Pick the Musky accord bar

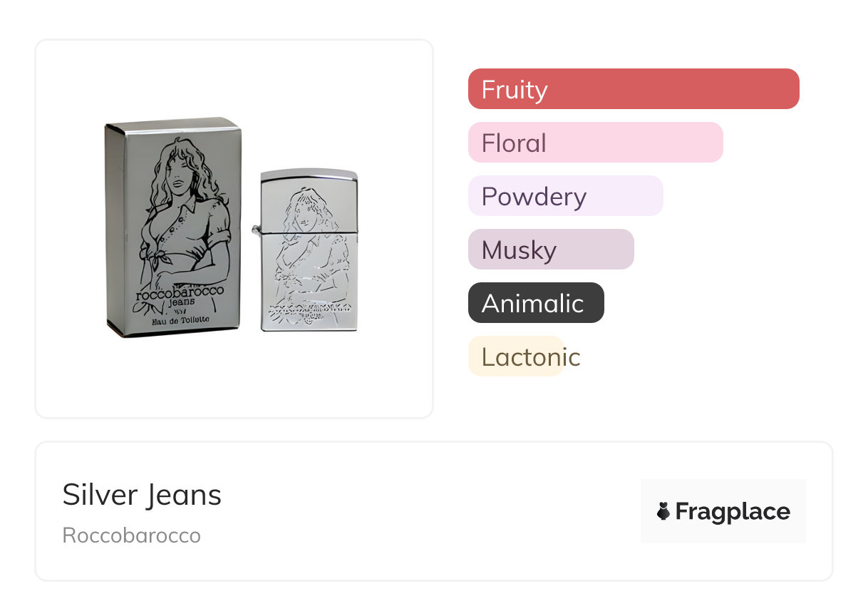pyautogui.click(x=550, y=250)
